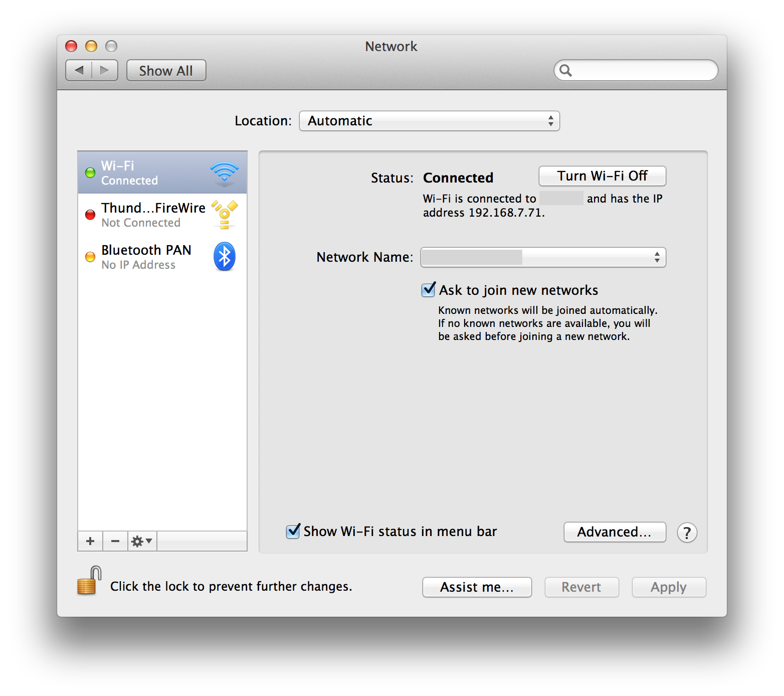
Task: Click the Connected status text
Action: click(458, 178)
